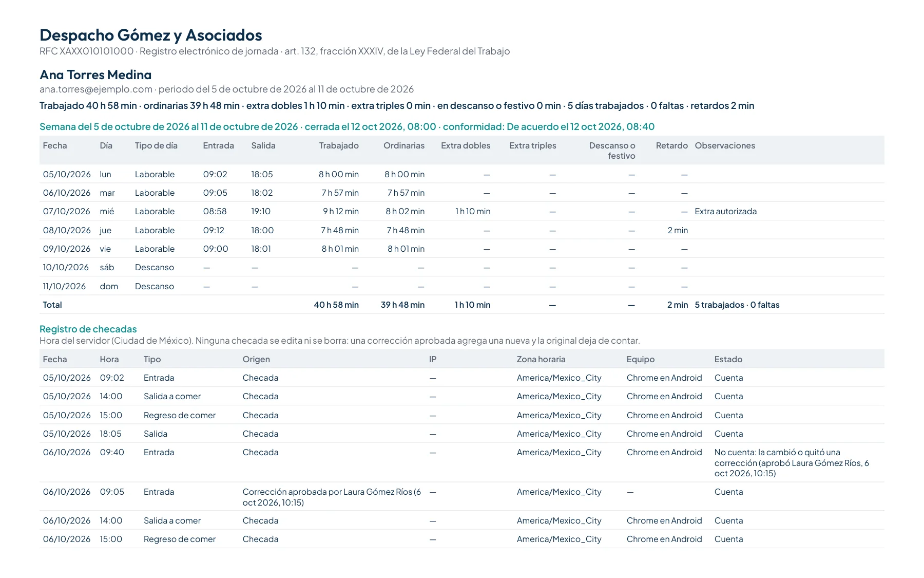This screenshot has width=924, height=578.
Task: Click the "No cuenta: la cambió o quitó" status
Action: coord(792,463)
